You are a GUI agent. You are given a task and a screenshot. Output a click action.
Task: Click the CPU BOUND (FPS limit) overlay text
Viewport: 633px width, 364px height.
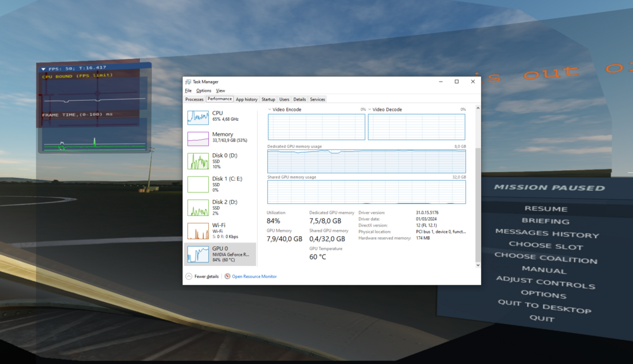click(77, 75)
